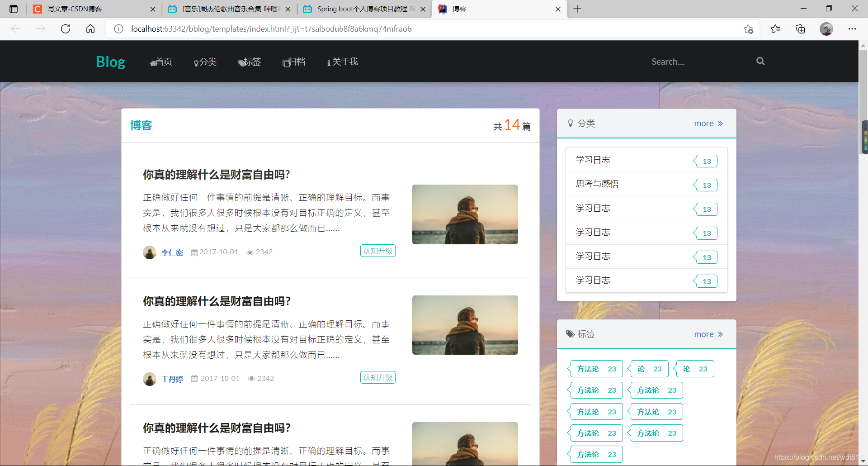Screen dimensions: 868x466
Task: Click the first 论 23 tag
Action: point(648,369)
